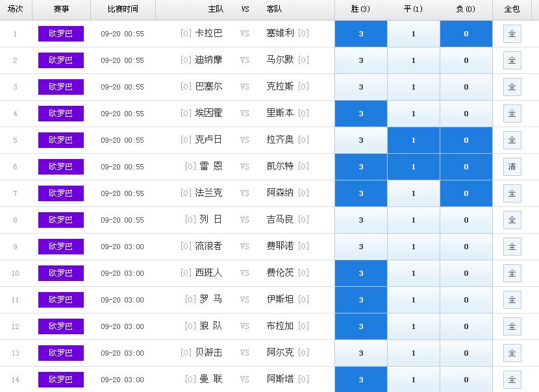
Task: Click 胜(3) column header
Action: tap(360, 9)
